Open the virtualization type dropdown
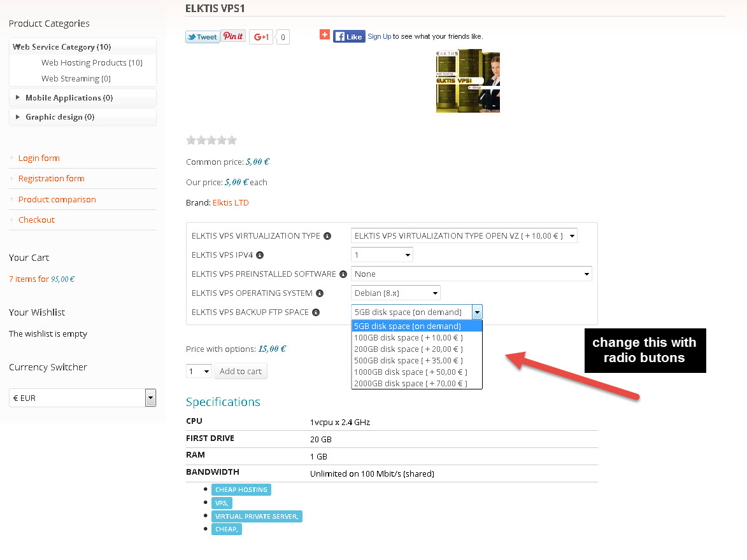Image resolution: width=747 pixels, height=560 pixels. (x=464, y=235)
